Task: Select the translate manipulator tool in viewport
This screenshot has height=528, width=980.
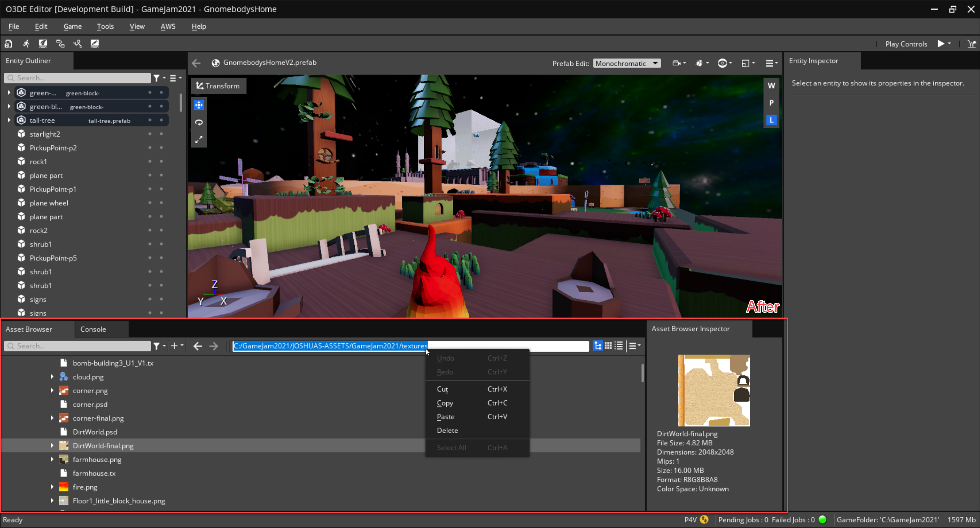Action: [199, 105]
